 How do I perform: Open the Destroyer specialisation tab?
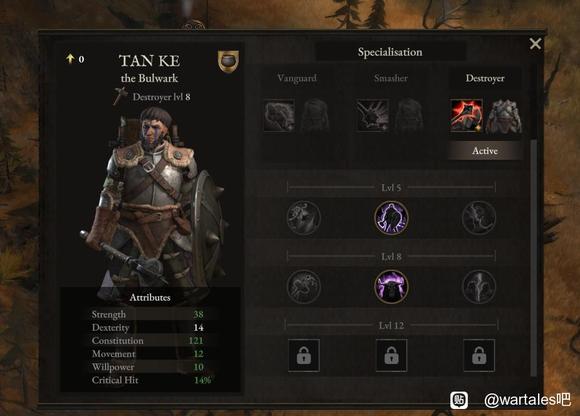(x=485, y=78)
